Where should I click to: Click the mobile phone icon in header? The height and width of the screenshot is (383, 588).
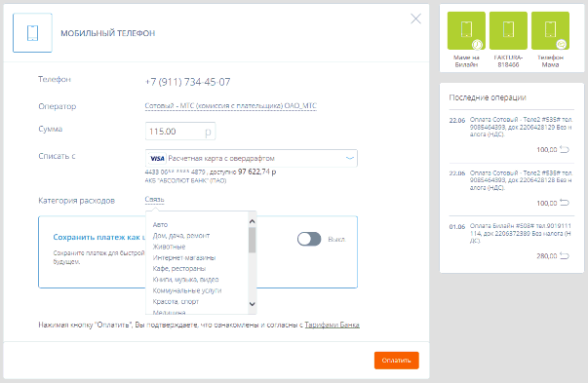32,33
